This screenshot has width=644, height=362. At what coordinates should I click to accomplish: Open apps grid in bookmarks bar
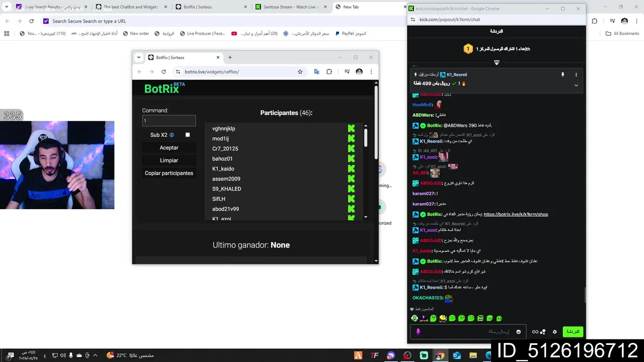click(7, 34)
